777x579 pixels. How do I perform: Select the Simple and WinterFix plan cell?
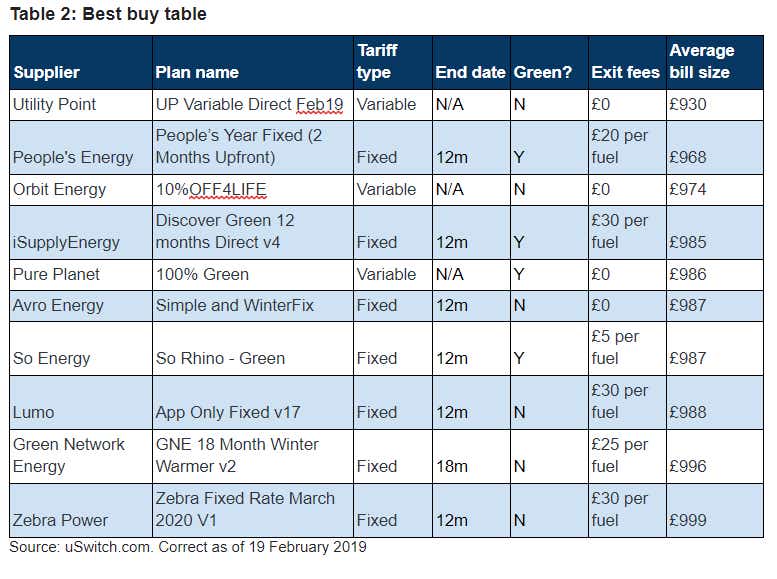pos(253,306)
